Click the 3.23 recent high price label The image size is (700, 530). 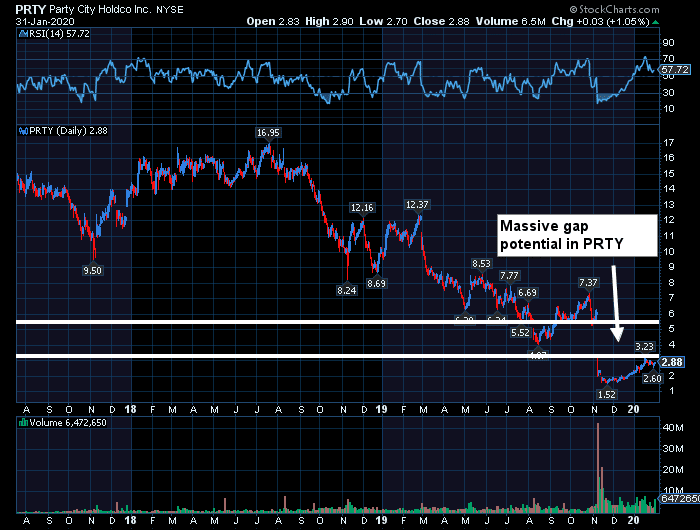point(644,346)
